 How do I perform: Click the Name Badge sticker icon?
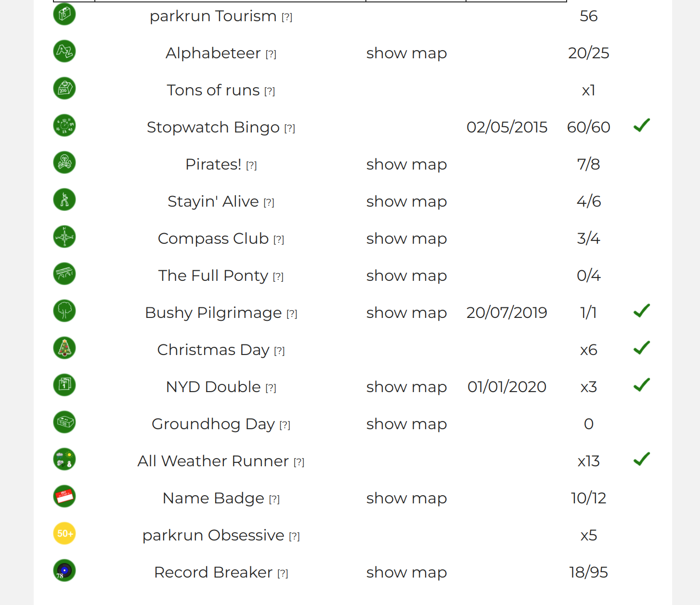65,497
